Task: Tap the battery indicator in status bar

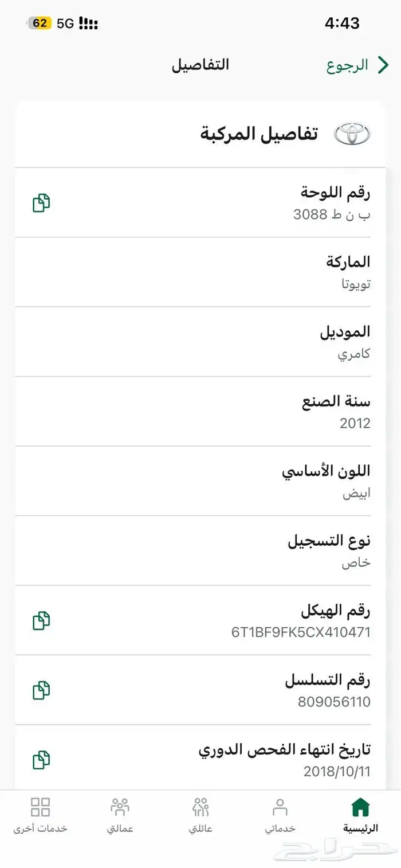Action: pos(39,24)
